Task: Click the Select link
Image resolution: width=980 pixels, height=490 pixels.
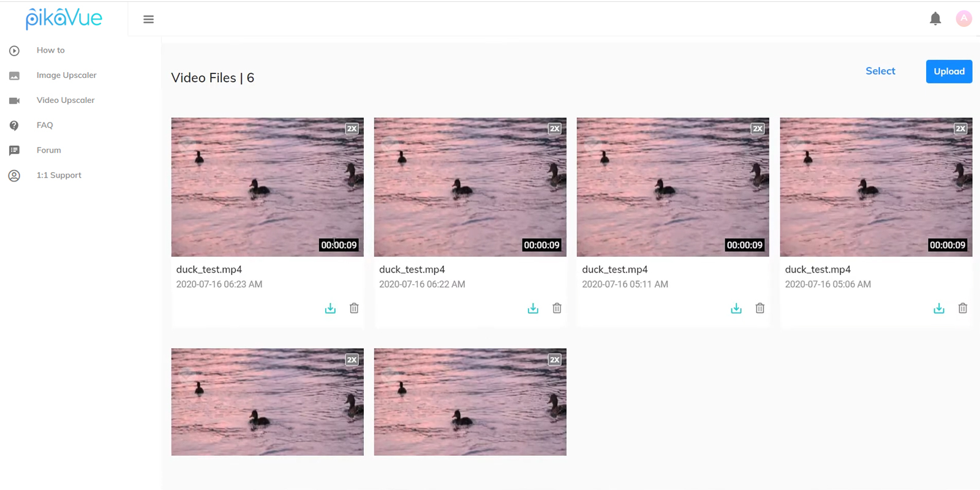Action: tap(880, 71)
